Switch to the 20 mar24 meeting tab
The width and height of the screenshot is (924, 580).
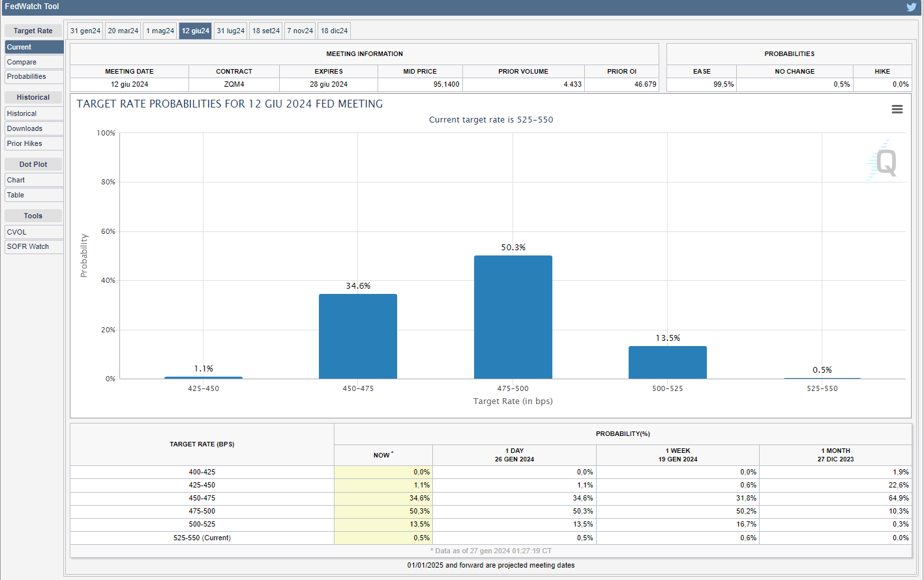pos(123,31)
